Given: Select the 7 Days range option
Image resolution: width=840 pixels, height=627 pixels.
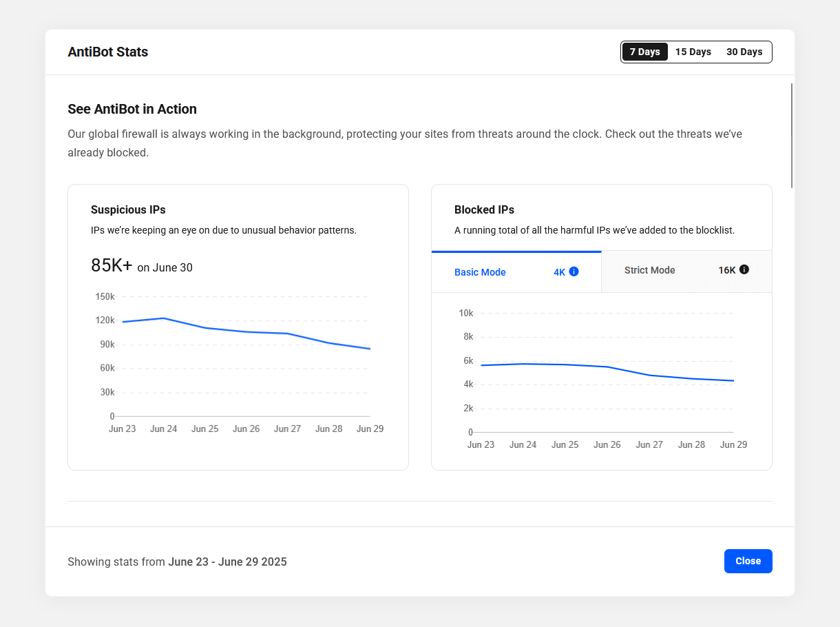Looking at the screenshot, I should pyautogui.click(x=644, y=52).
